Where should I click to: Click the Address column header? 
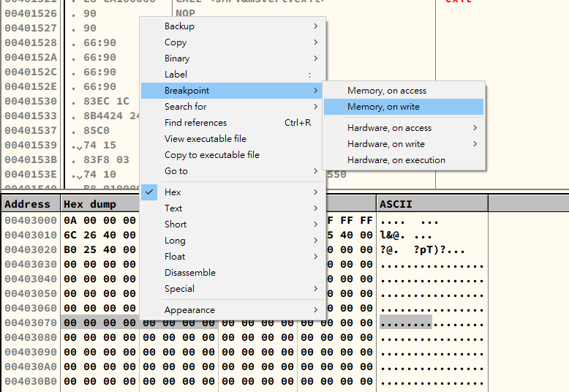(28, 204)
